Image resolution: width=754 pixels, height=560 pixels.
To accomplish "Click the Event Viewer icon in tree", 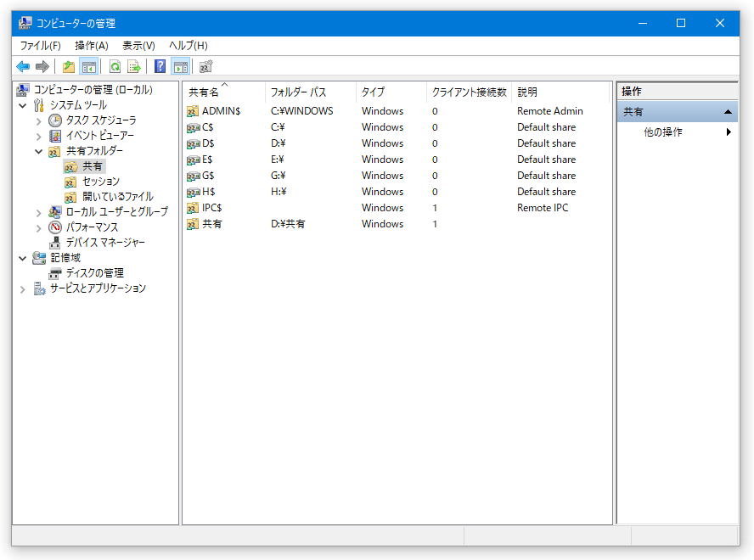I will pyautogui.click(x=55, y=136).
